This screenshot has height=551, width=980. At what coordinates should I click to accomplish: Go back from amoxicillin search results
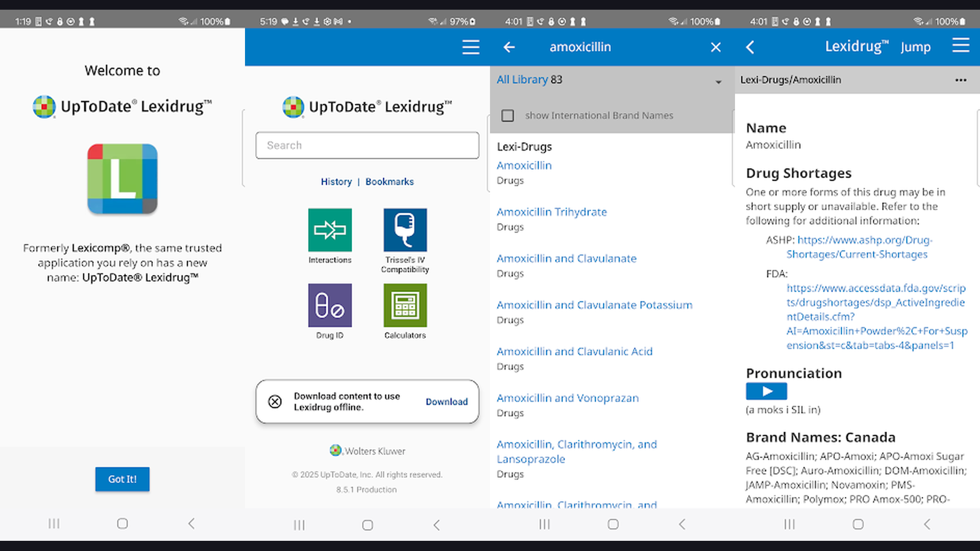tap(509, 47)
